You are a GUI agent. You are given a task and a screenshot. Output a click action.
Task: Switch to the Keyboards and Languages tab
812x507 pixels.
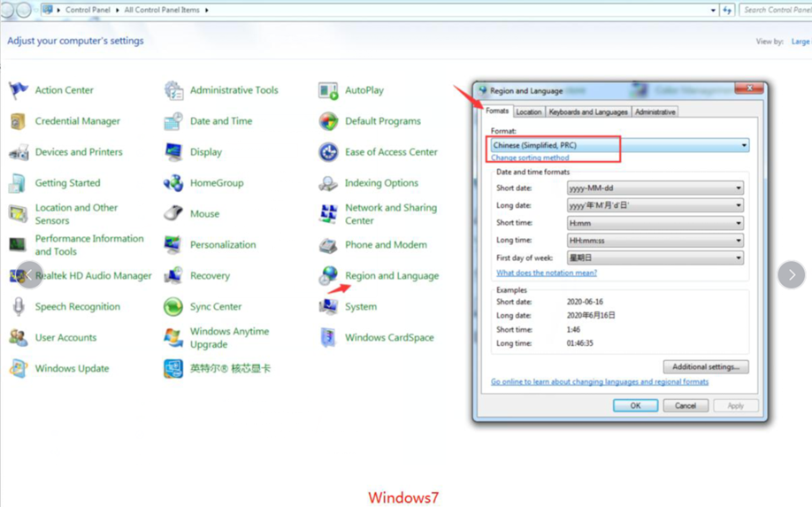(x=587, y=112)
